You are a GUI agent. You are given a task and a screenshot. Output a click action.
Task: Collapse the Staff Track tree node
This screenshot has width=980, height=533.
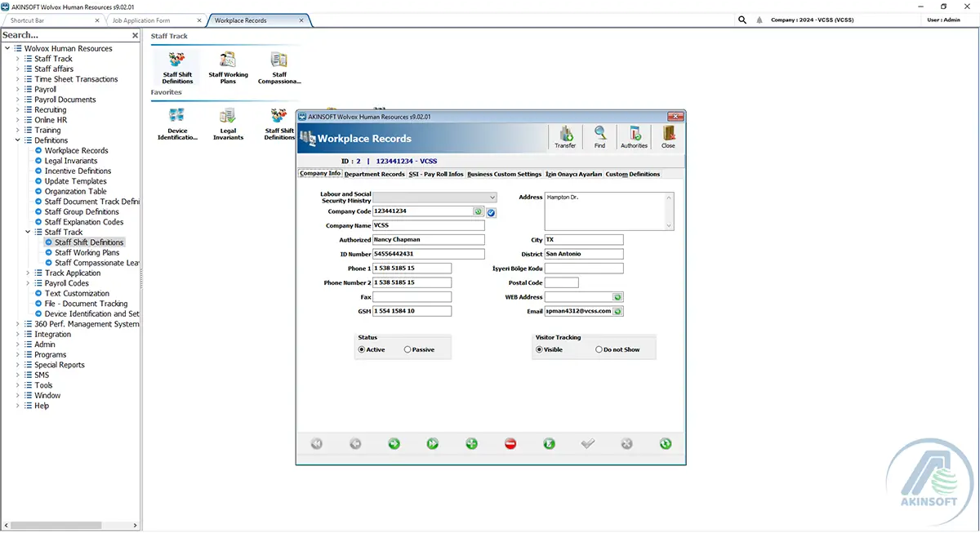click(28, 233)
